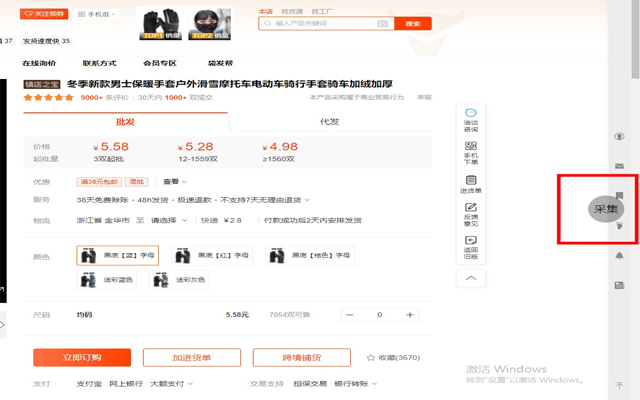Click the 网上银行 payment option
Screen dimensions: 640x400
pyautogui.click(x=126, y=384)
